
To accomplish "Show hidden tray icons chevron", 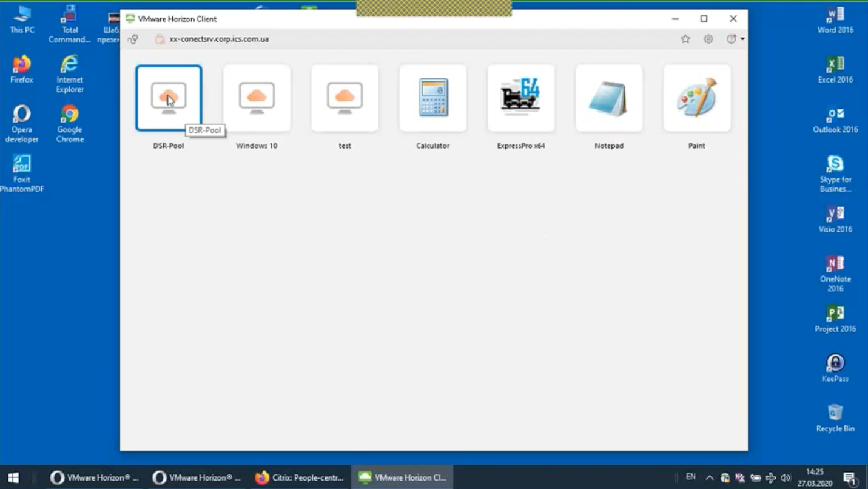I will [709, 477].
